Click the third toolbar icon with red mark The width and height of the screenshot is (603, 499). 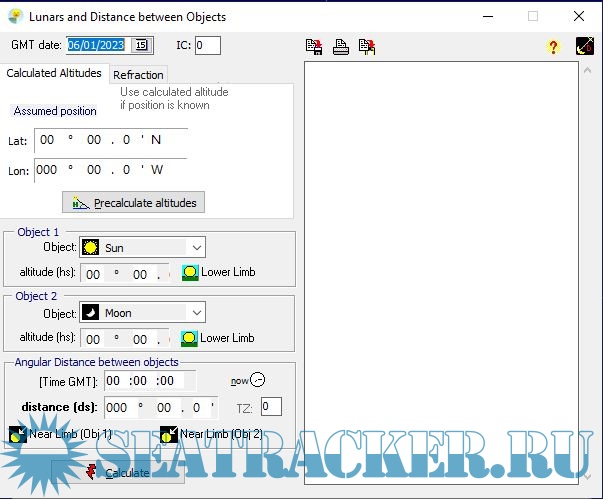367,46
